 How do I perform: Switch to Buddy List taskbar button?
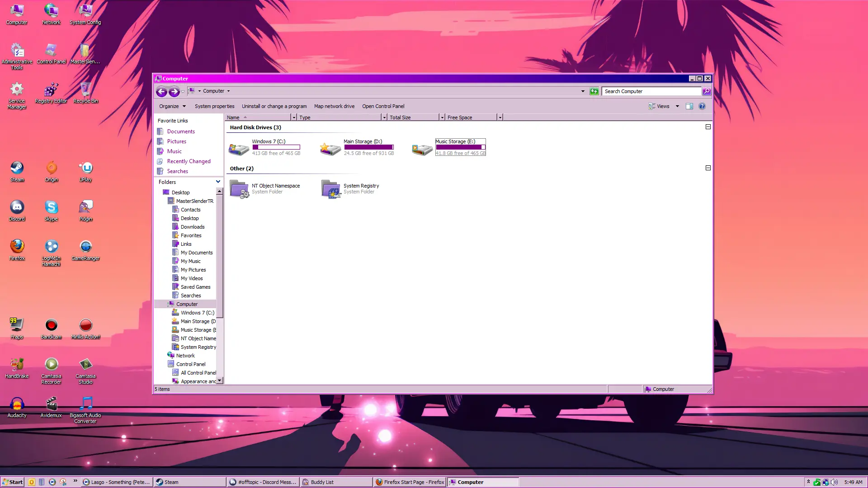[336, 482]
